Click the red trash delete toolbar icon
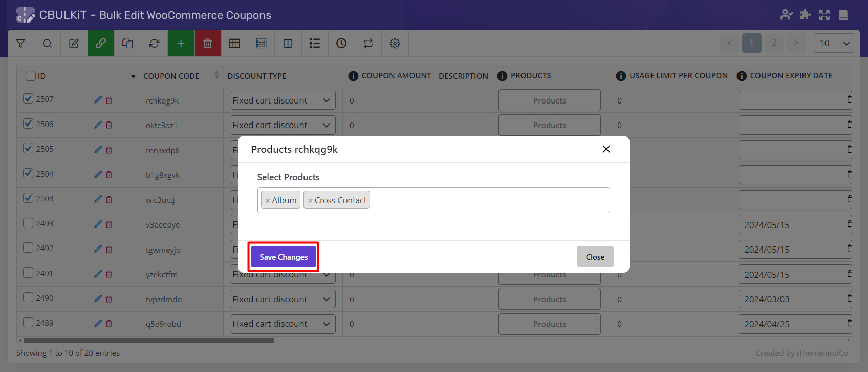Image resolution: width=868 pixels, height=372 pixels. (208, 44)
